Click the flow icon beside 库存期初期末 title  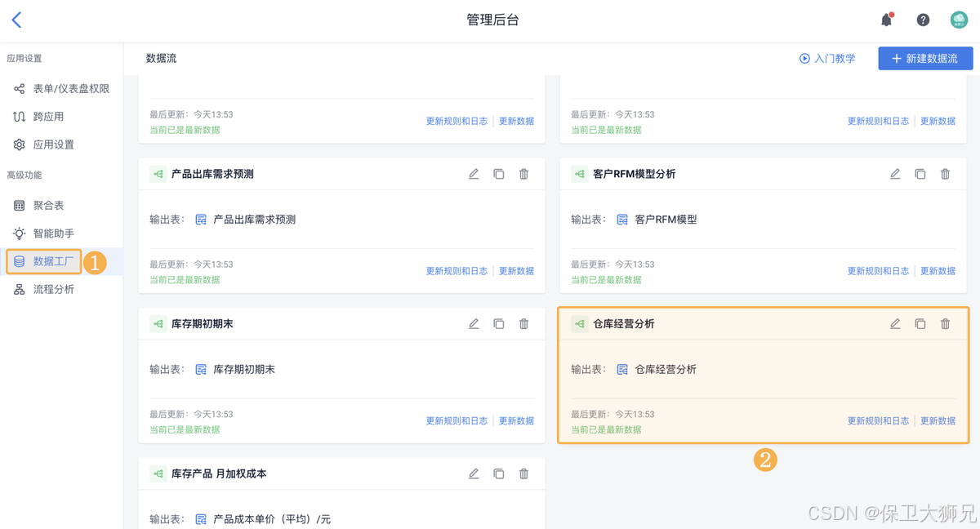(x=158, y=324)
